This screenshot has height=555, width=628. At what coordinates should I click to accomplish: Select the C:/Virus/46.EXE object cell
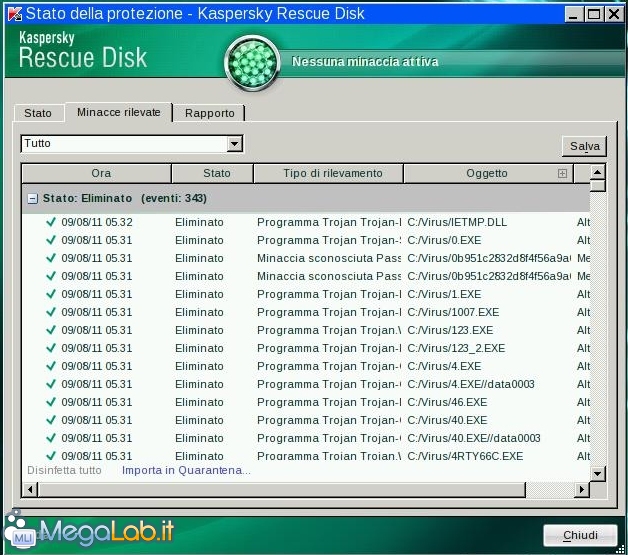tap(447, 402)
